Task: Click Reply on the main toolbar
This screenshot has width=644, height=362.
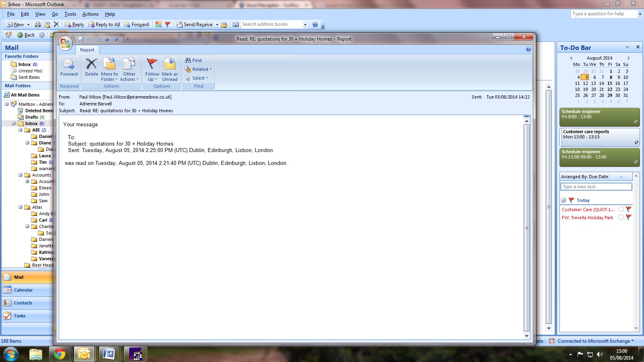Action: click(74, 25)
